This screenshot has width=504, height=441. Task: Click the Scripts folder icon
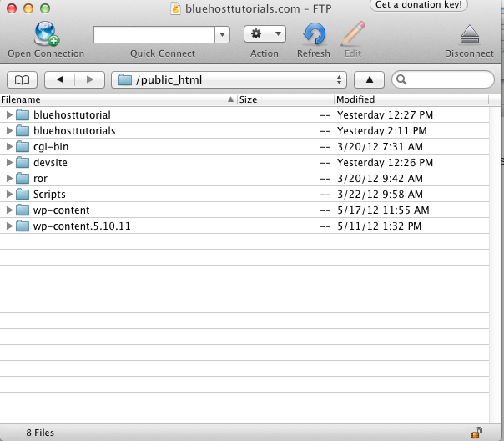[x=23, y=195]
